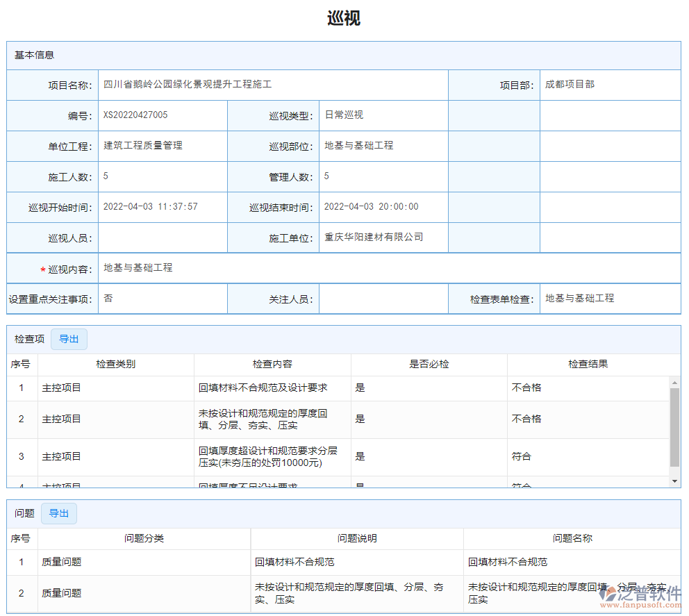Viewport: 689px width, 616px height.
Task: Click the 施工人数 field showing 5
Action: pos(104,176)
